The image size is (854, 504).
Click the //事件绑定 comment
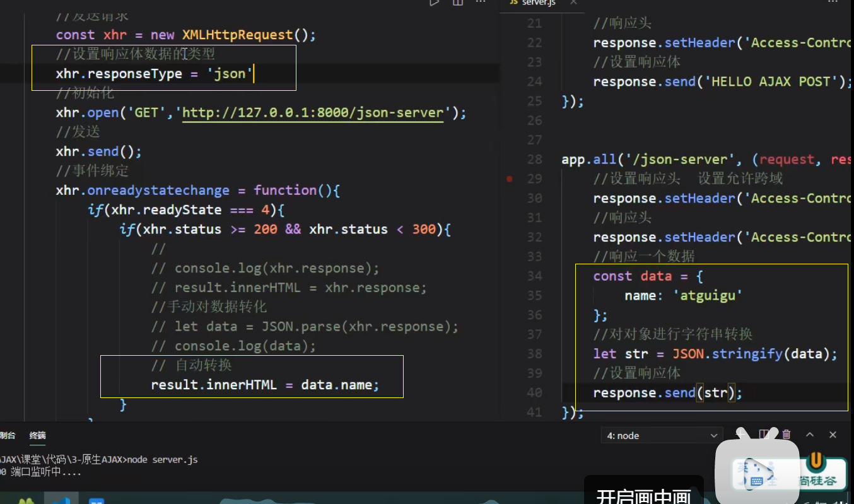pyautogui.click(x=92, y=171)
